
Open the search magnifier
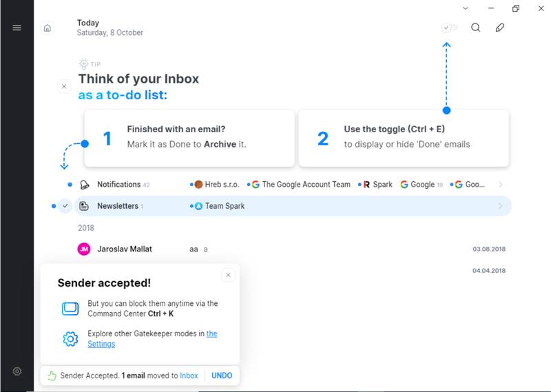click(x=475, y=28)
